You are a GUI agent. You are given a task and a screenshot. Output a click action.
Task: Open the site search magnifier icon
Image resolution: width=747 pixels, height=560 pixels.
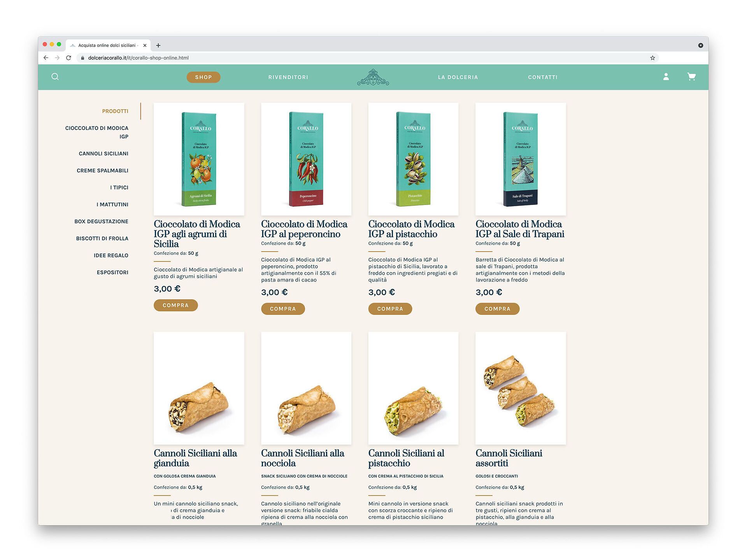point(55,77)
